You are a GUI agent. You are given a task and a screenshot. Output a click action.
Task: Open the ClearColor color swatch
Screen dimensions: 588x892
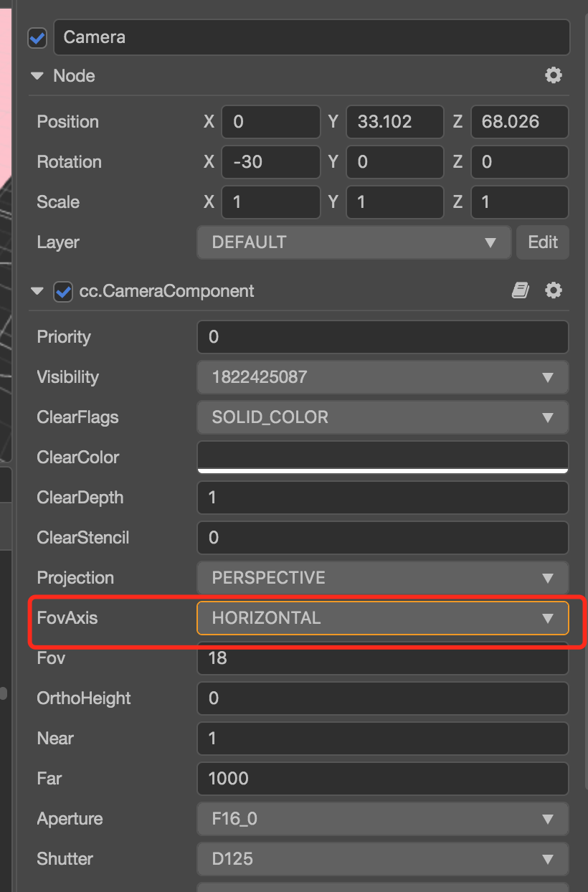click(x=382, y=457)
